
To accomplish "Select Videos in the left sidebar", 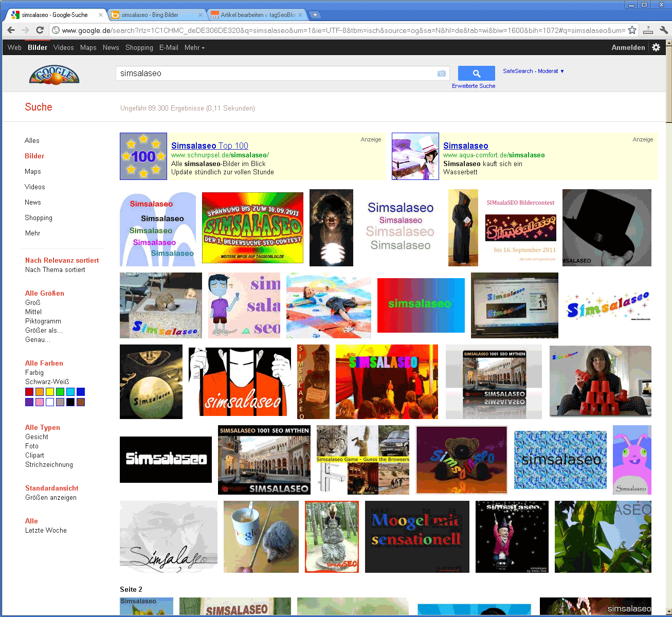I will (35, 187).
